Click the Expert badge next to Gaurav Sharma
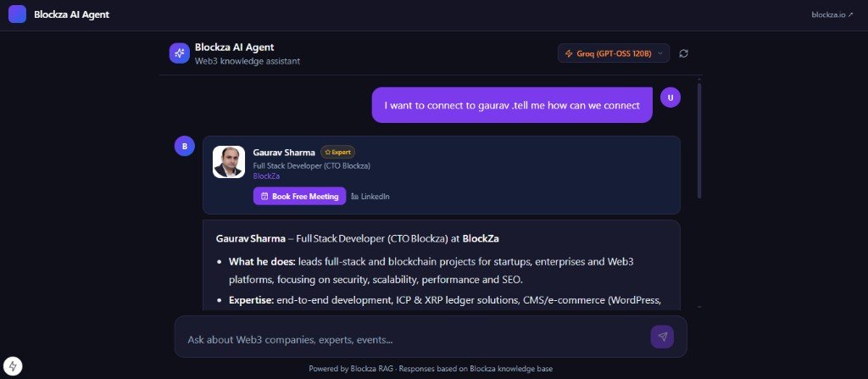Viewport: 868px width, 379px height. pos(337,152)
